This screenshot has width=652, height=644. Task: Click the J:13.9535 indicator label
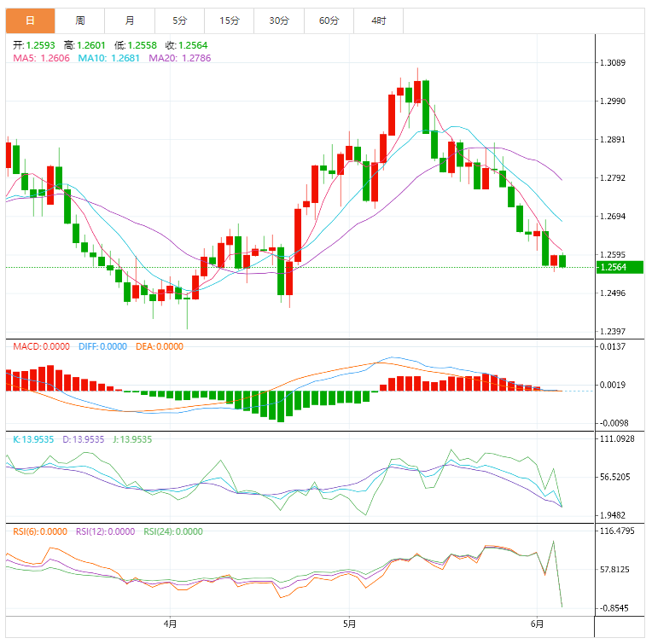132,439
